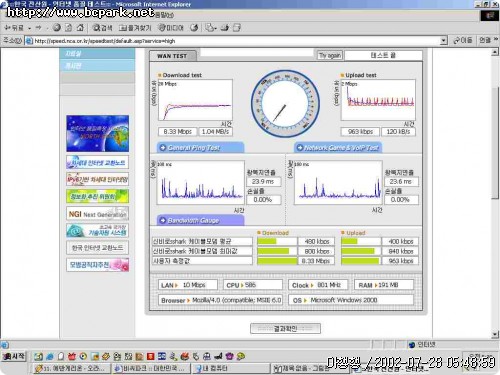Image resolution: width=500 pixels, height=375 pixels.
Task: Select the WAN TEST tab
Action: point(172,56)
